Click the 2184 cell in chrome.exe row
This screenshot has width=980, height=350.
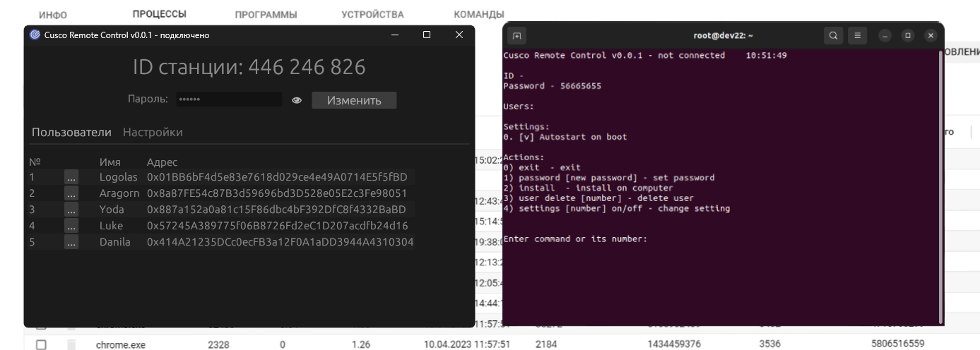pyautogui.click(x=545, y=346)
